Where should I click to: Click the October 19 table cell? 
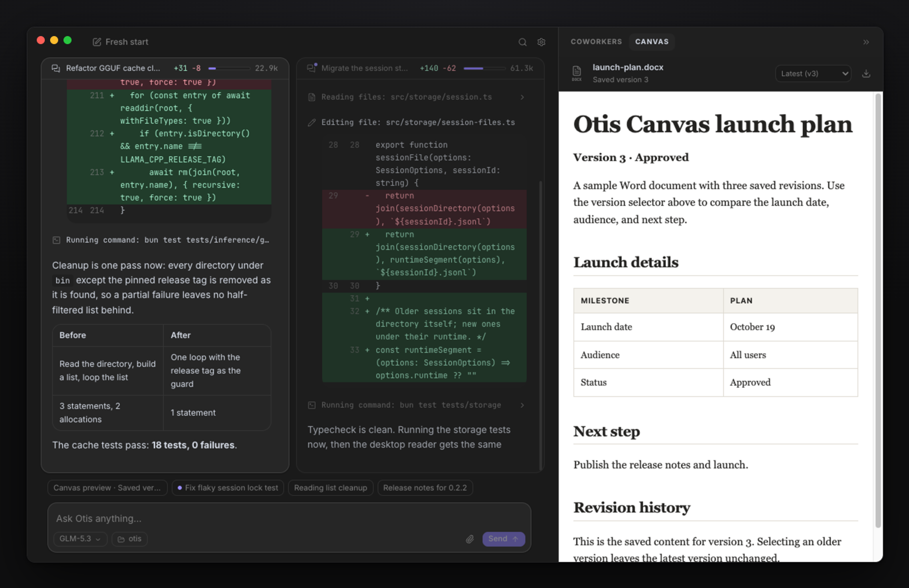click(790, 327)
